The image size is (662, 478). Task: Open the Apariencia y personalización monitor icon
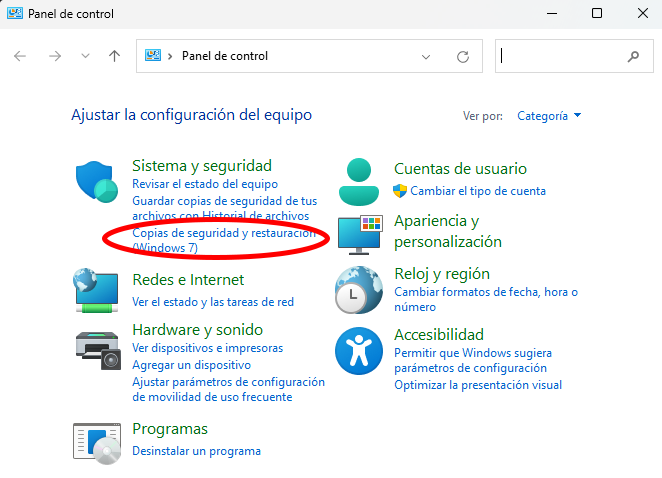(x=360, y=234)
